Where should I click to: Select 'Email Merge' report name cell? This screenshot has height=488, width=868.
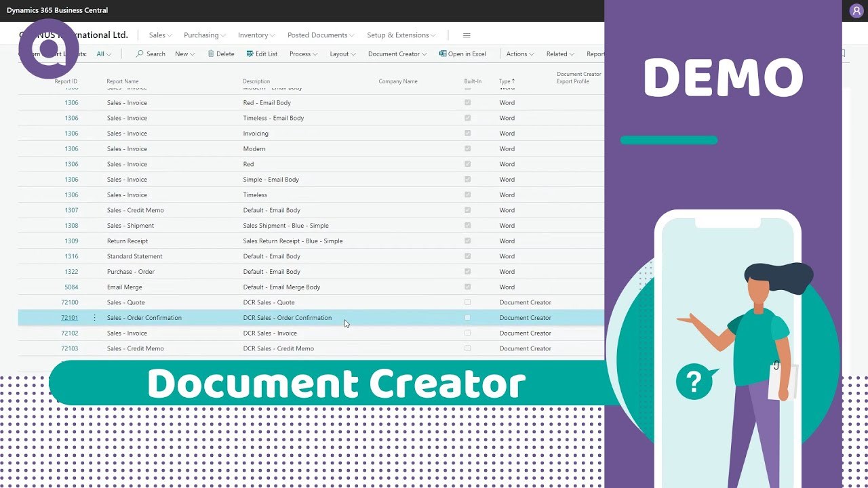(x=125, y=287)
